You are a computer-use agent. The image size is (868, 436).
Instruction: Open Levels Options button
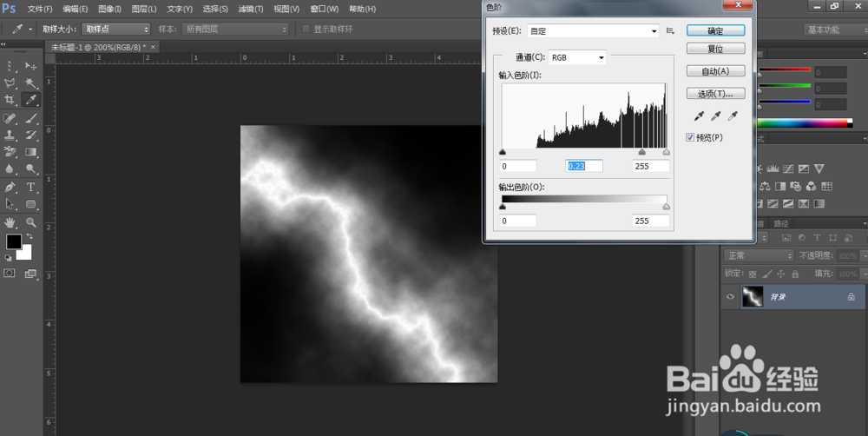tap(716, 94)
